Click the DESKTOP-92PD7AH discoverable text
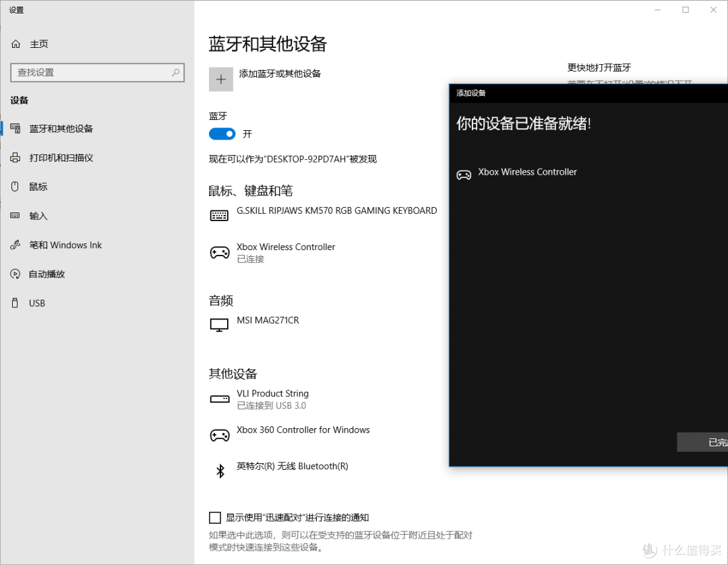 coord(293,159)
